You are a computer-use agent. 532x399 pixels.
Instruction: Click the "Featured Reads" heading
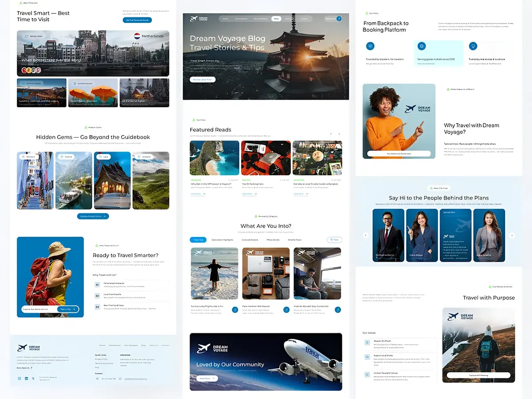[211, 130]
